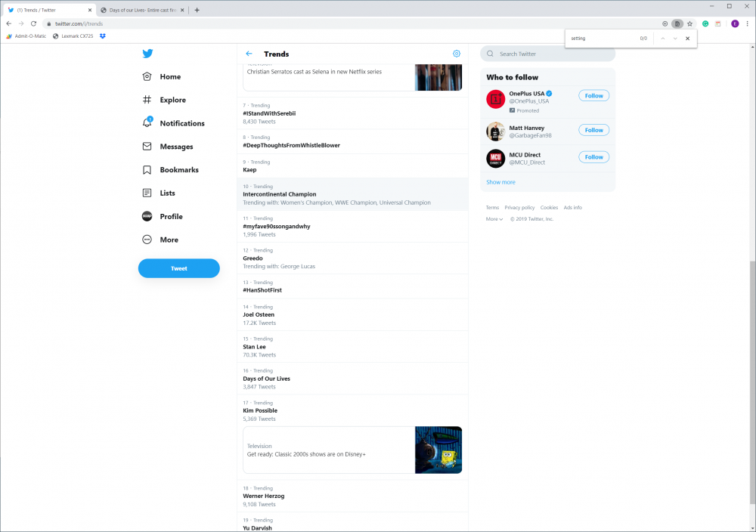The height and width of the screenshot is (532, 756).
Task: Follow OnePlus USA
Action: pyautogui.click(x=594, y=96)
